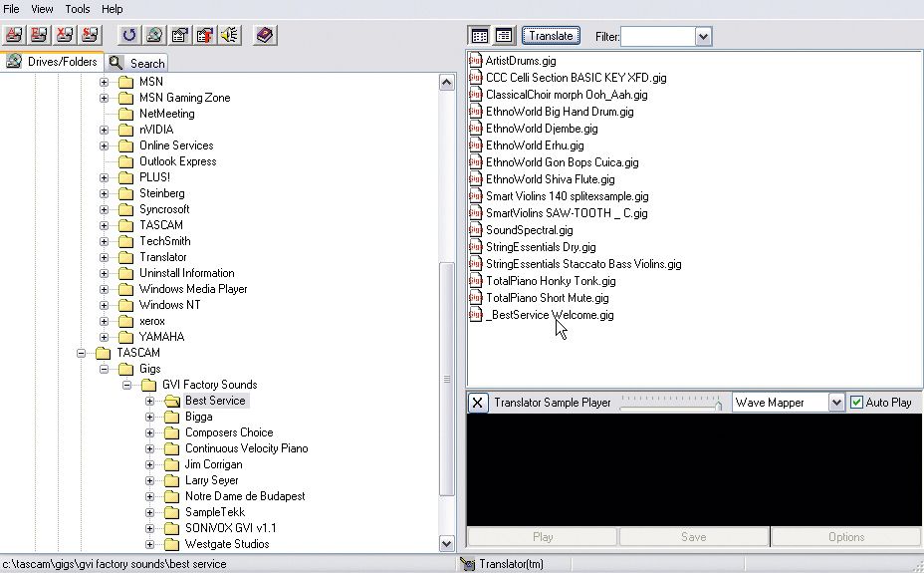Image resolution: width=924 pixels, height=573 pixels.
Task: Click the Windows NT folder icon
Action: click(x=126, y=305)
